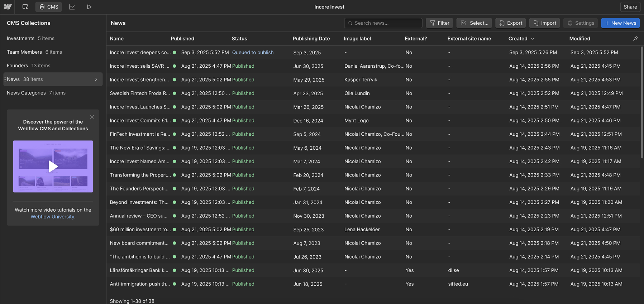Click the 'di.se' external site cell

tap(453, 270)
